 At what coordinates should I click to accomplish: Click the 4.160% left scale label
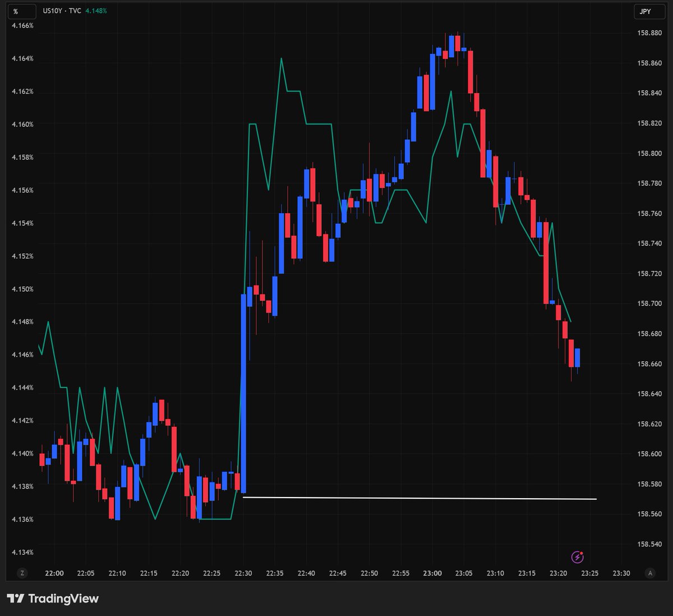[22, 125]
